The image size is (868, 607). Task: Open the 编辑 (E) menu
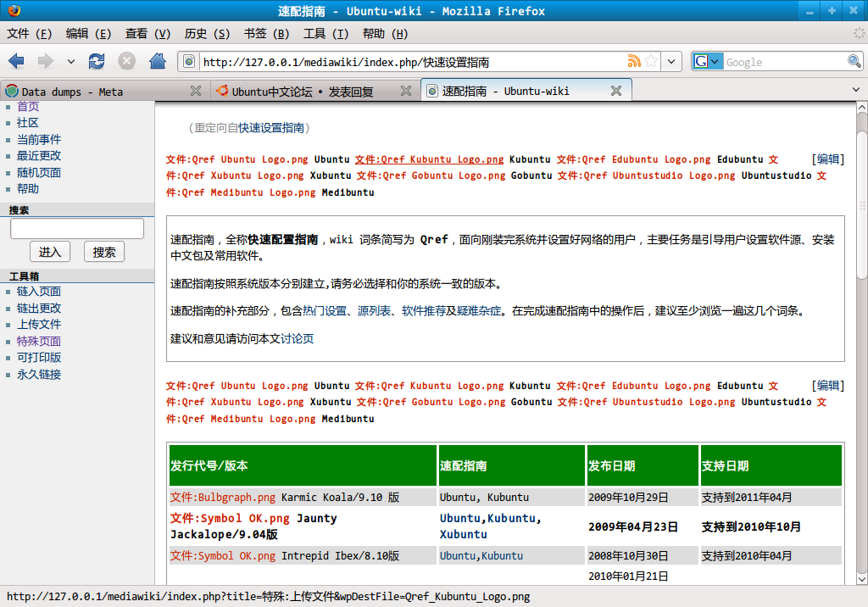[x=88, y=34]
